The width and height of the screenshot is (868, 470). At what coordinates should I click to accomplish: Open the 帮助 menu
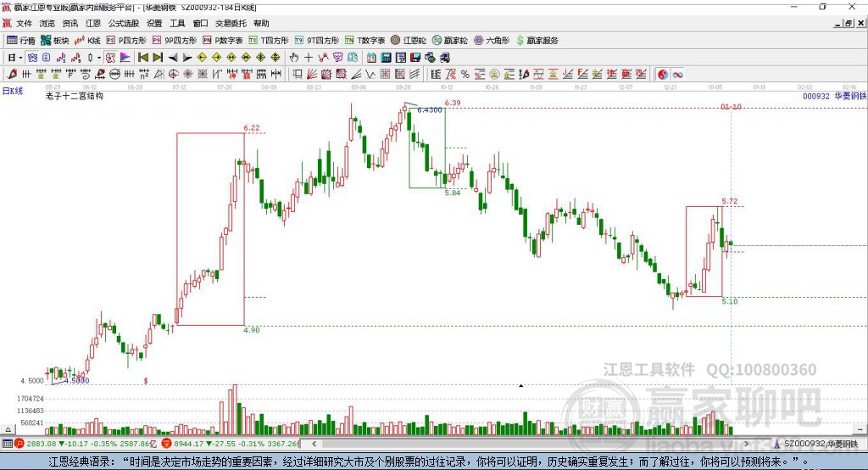coord(261,23)
